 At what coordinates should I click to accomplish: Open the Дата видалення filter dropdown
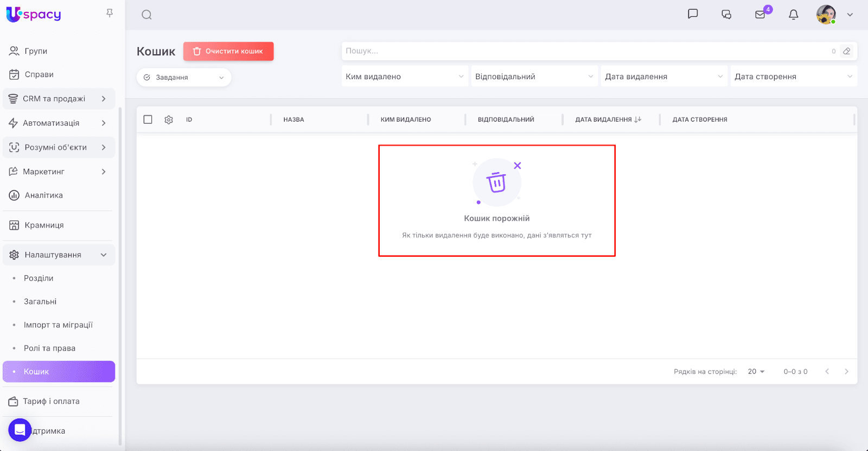click(x=664, y=77)
